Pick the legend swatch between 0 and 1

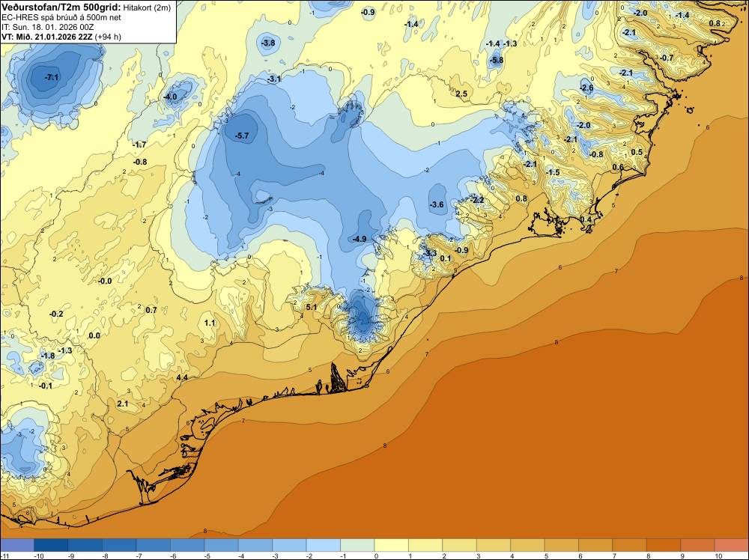(x=391, y=545)
